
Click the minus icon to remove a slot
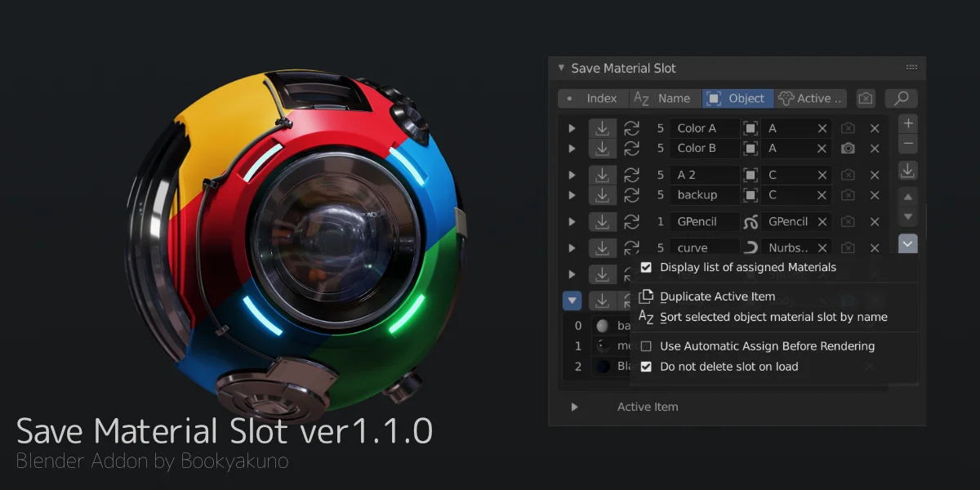[x=907, y=144]
